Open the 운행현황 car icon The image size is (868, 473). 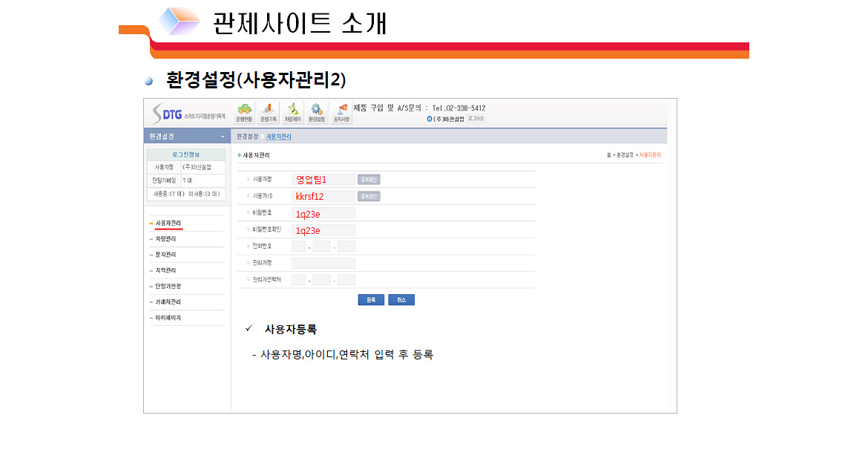coord(244,112)
